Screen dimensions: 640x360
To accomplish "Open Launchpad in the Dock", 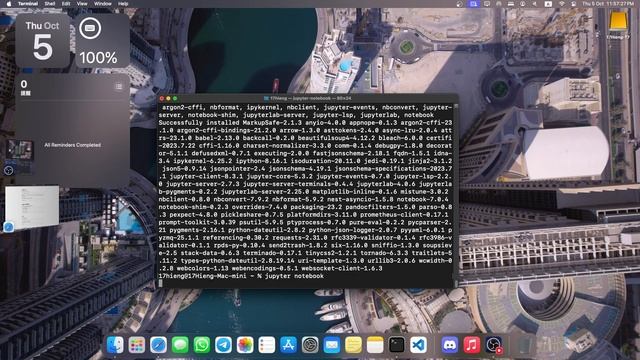I will (x=137, y=345).
